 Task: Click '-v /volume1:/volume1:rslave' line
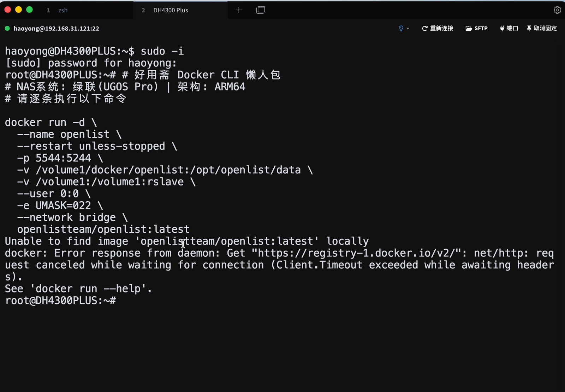(x=106, y=182)
